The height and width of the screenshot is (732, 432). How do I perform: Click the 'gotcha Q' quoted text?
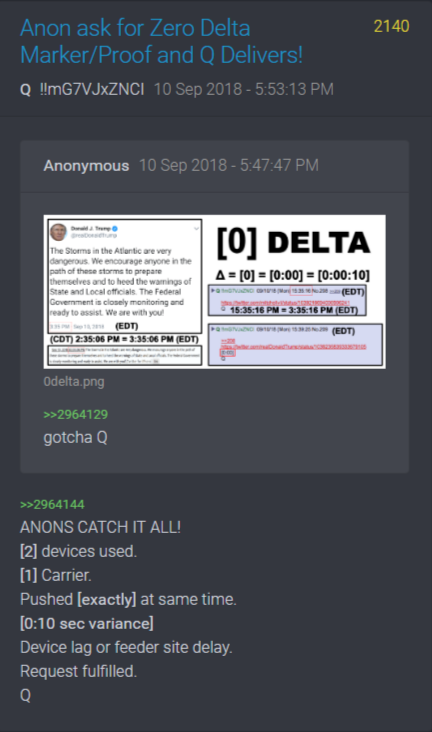tap(75, 437)
